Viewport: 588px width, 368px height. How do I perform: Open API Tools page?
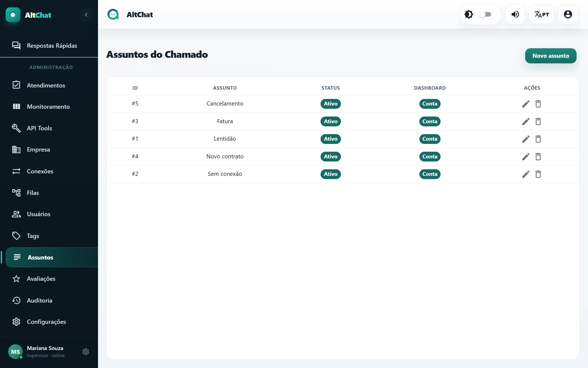point(49,128)
